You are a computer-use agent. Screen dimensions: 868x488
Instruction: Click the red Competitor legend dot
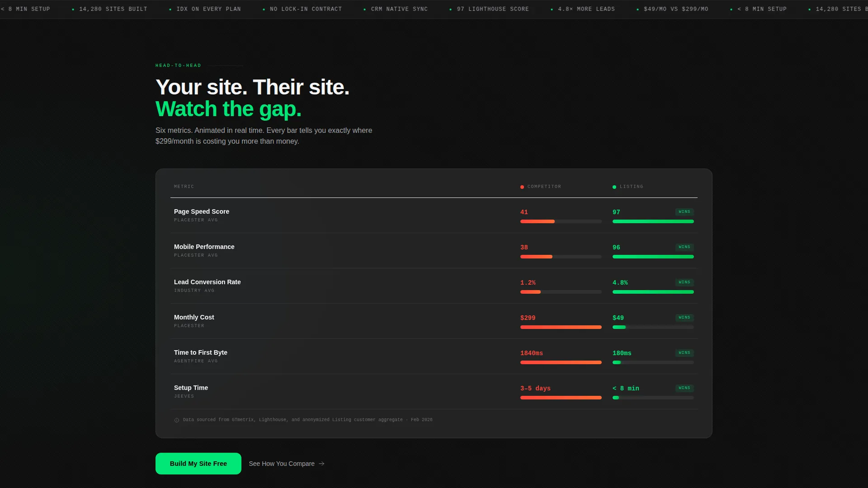click(522, 187)
